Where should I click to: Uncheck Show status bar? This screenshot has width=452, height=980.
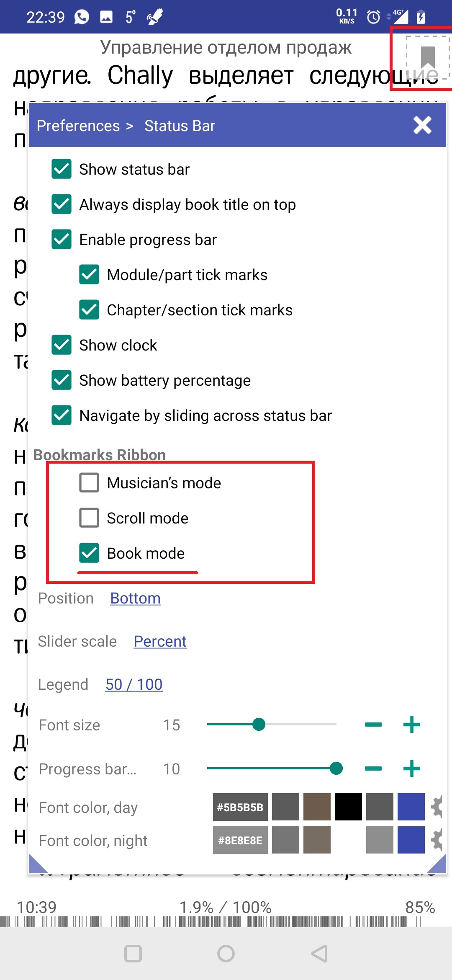pos(62,169)
